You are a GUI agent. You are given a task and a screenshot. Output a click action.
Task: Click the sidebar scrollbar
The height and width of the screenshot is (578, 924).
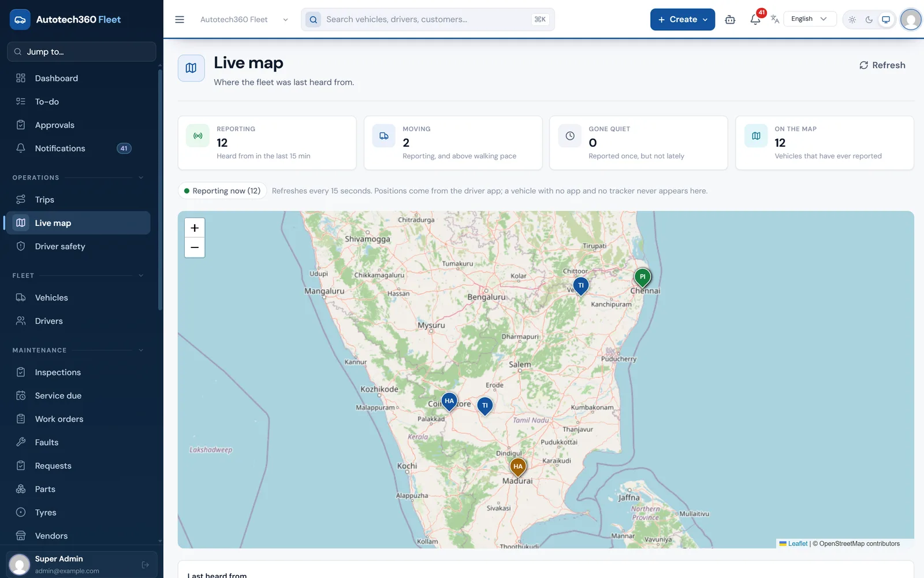click(160, 190)
